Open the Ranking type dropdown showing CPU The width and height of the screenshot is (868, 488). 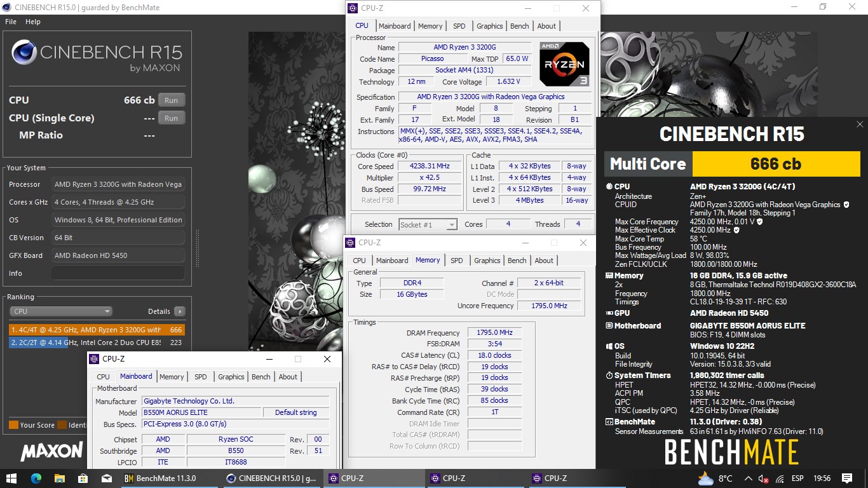[x=61, y=311]
